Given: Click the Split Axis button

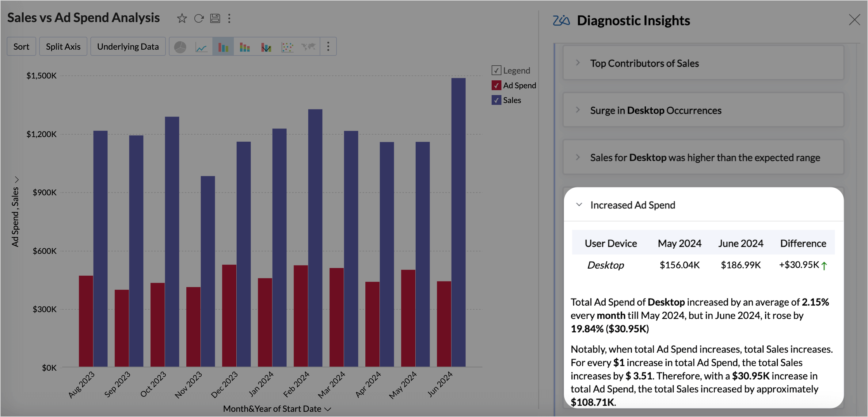Looking at the screenshot, I should coord(63,47).
